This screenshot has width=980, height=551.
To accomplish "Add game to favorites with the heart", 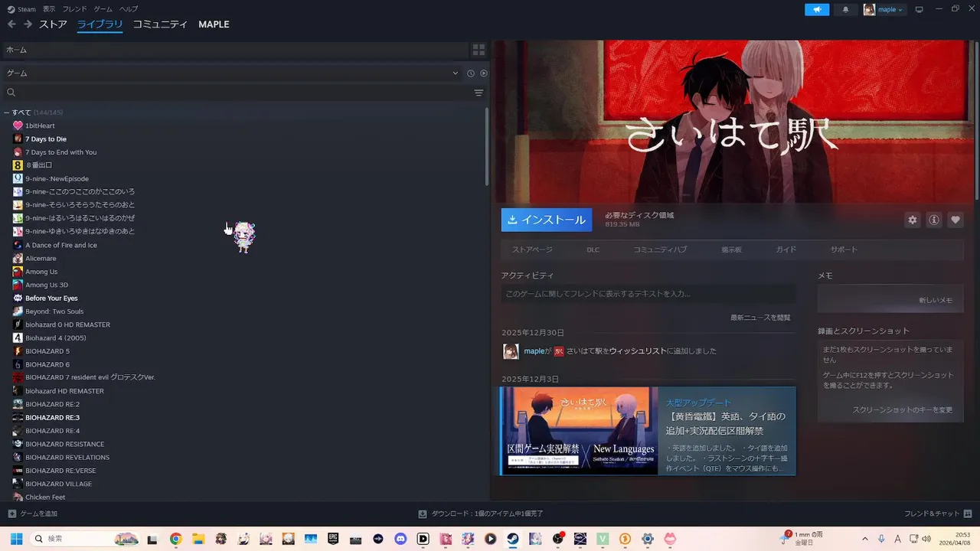I will [x=955, y=220].
